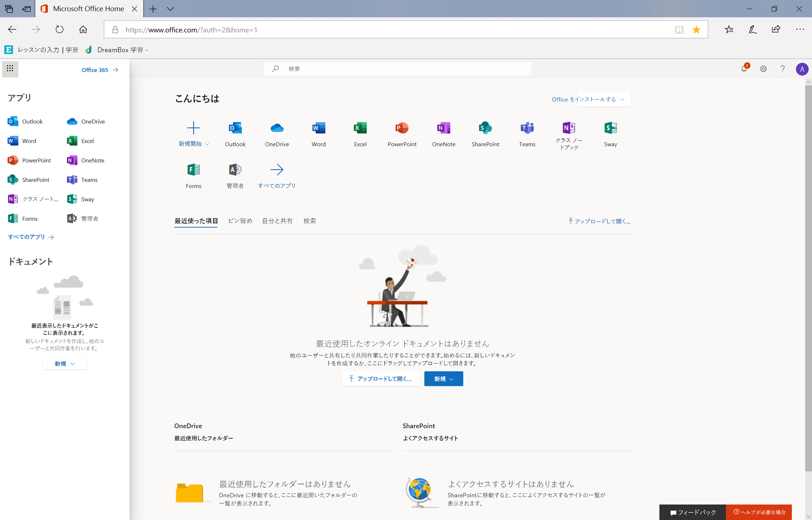Open PowerPoint from the main app row
The width and height of the screenshot is (812, 520).
(402, 134)
